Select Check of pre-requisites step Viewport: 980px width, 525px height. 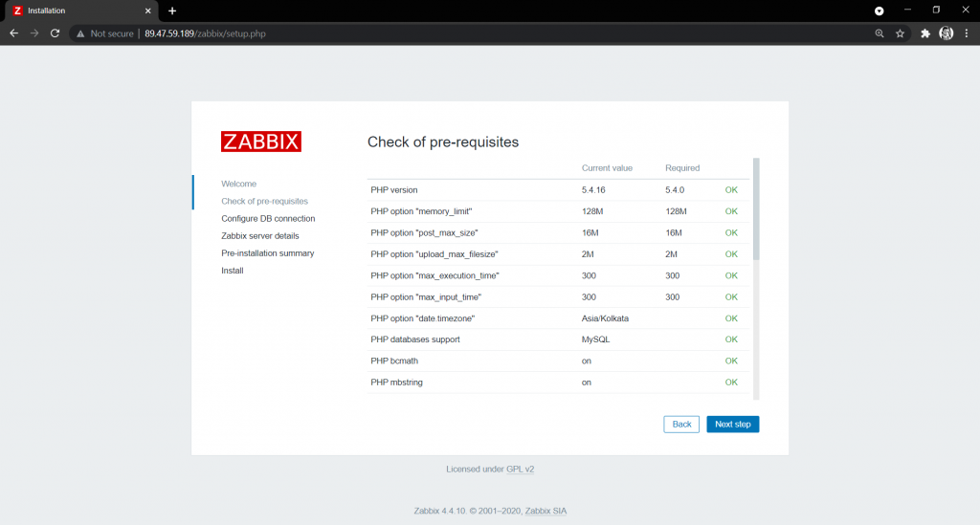[264, 201]
